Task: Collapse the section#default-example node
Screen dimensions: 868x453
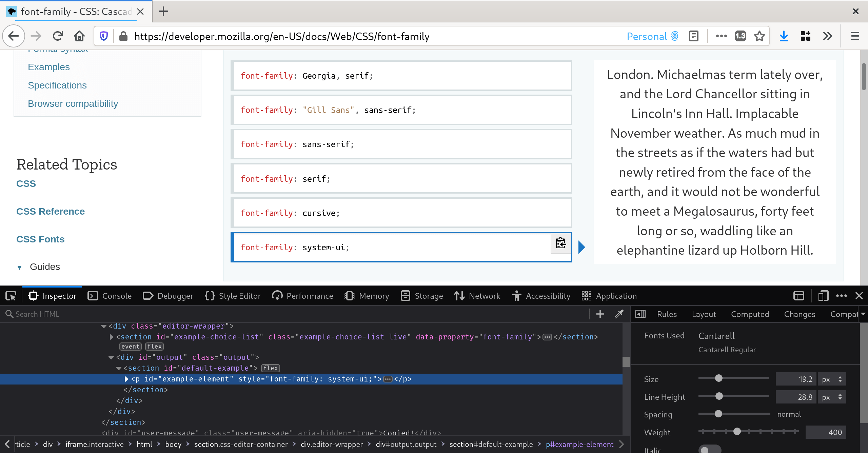Action: click(118, 368)
